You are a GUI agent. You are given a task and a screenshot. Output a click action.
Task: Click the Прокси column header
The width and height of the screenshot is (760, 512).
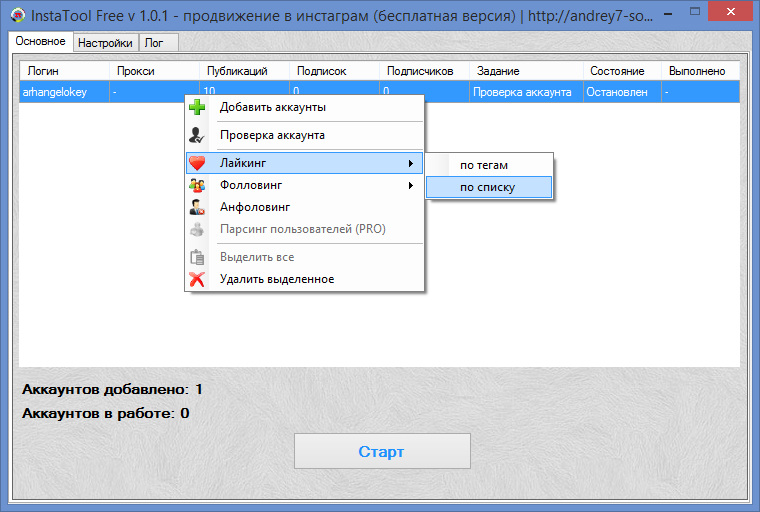point(155,71)
